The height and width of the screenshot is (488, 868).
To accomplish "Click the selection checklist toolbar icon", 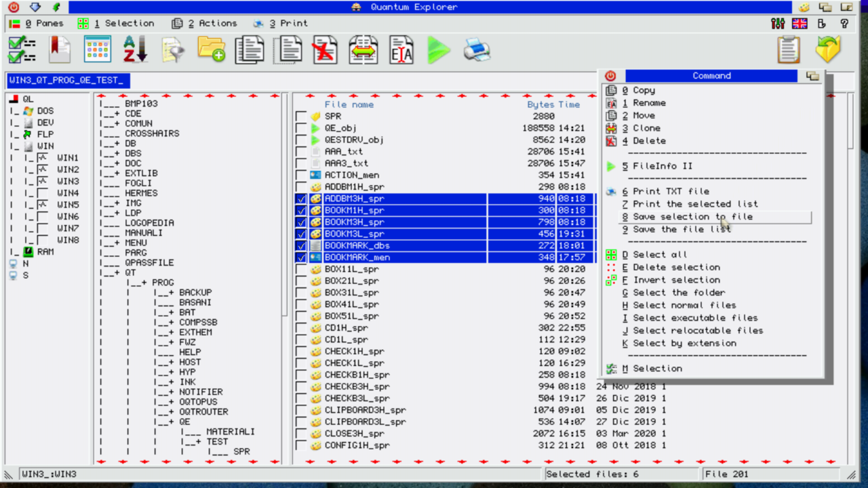I will tap(22, 50).
